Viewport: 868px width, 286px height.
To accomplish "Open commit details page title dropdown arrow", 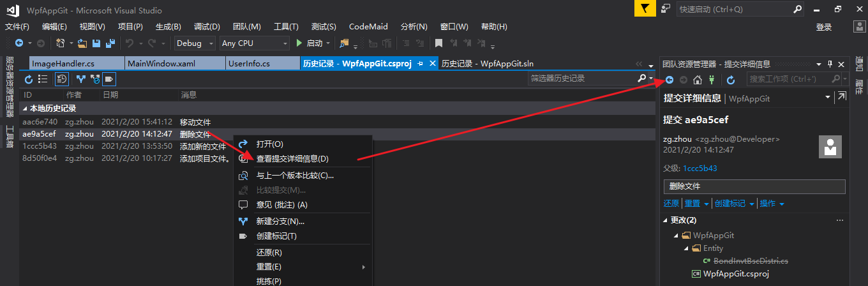I will point(828,96).
